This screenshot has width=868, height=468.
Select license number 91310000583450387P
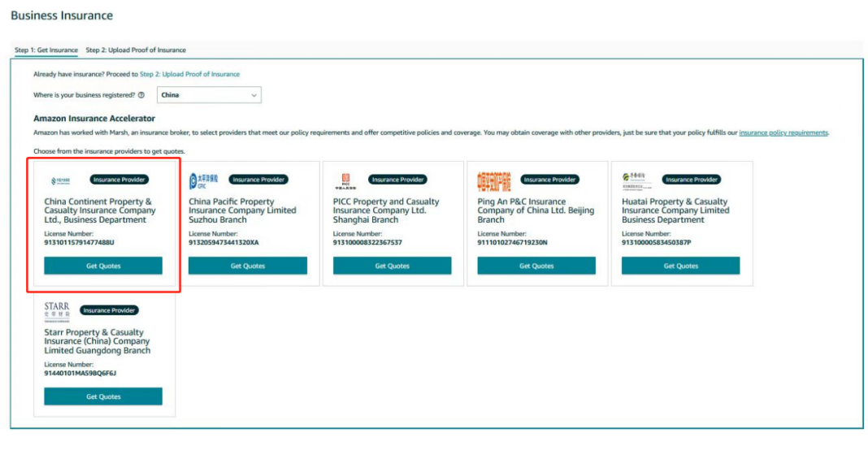(x=657, y=242)
